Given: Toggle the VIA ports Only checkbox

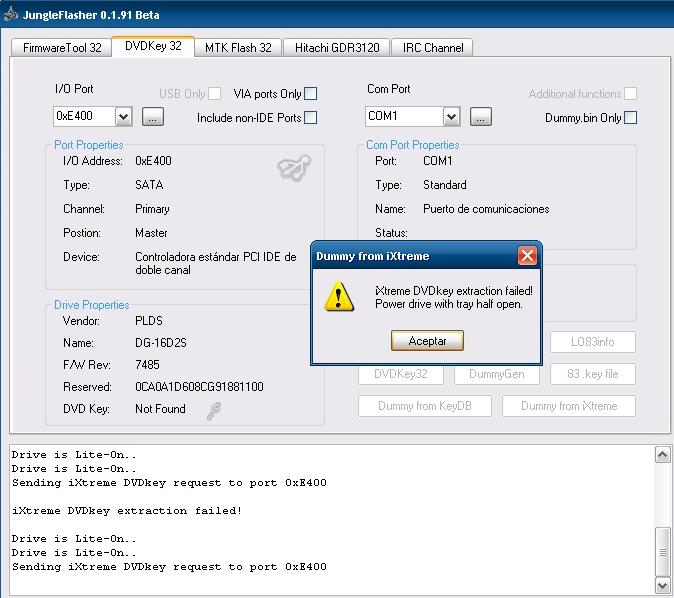Looking at the screenshot, I should 311,94.
